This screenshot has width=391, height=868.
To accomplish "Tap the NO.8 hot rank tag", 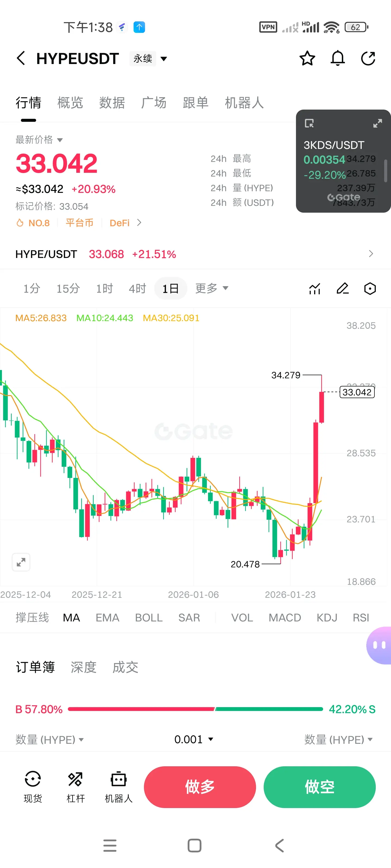I will click(x=33, y=223).
